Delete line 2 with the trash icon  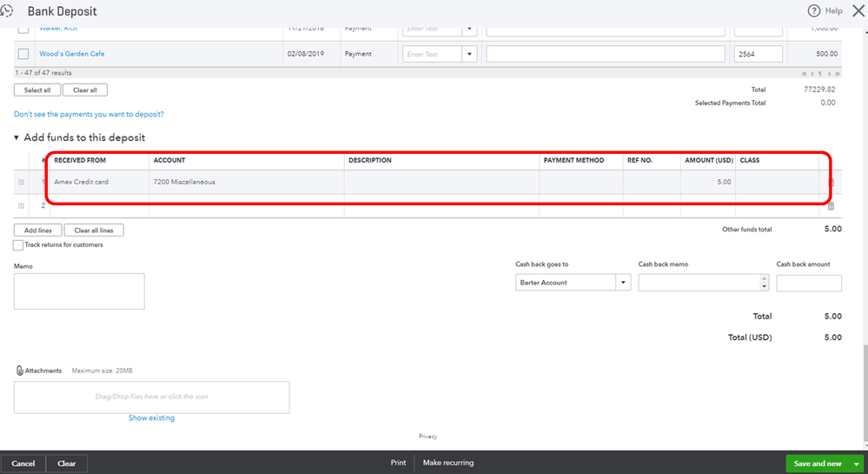tap(831, 206)
